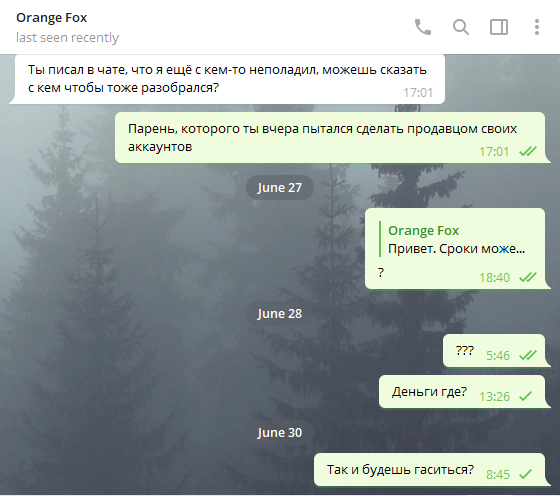This screenshot has width=560, height=498.
Task: Select the June 27 date badge
Action: click(280, 188)
